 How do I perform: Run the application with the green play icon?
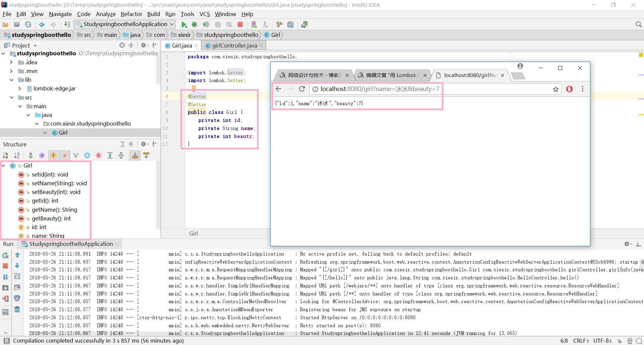(x=184, y=24)
